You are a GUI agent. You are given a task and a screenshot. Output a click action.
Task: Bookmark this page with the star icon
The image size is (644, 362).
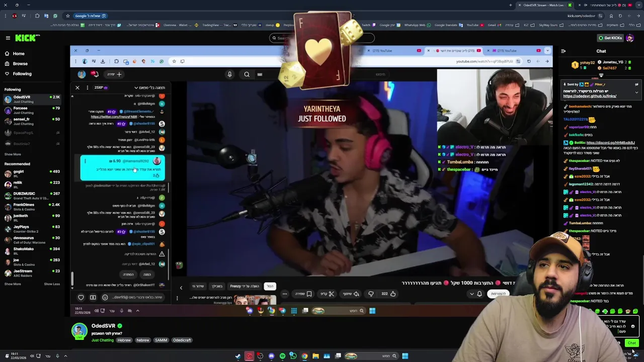[68, 16]
